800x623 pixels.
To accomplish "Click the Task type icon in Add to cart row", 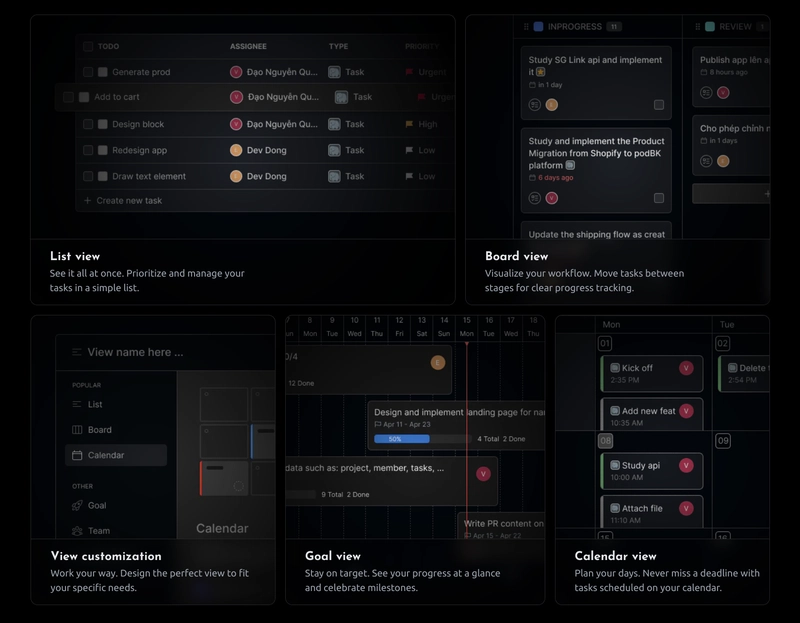I will [341, 97].
